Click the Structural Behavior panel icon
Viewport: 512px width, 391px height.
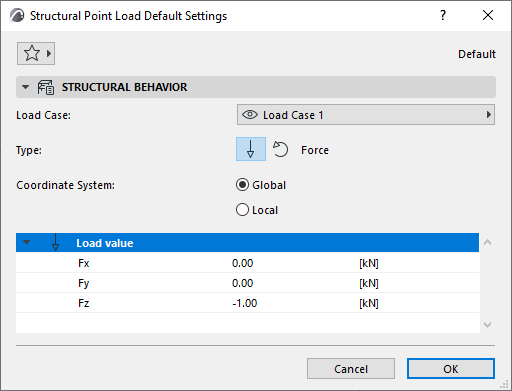[x=45, y=87]
